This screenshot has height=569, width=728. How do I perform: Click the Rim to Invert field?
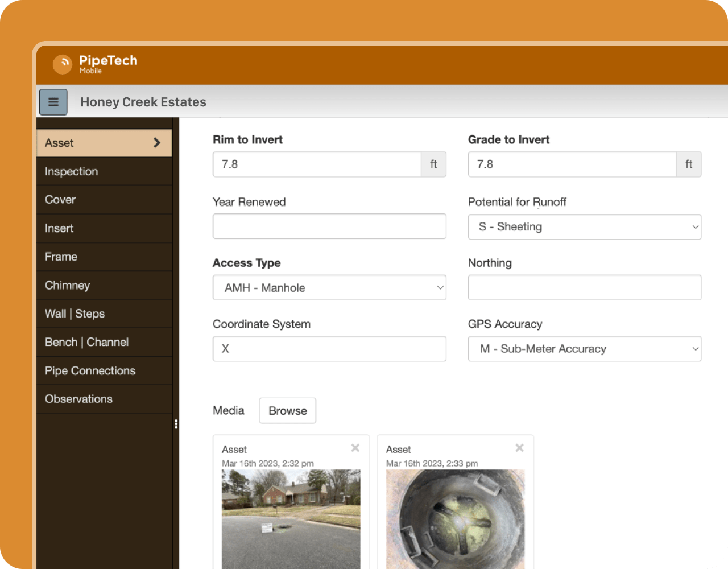(x=317, y=164)
